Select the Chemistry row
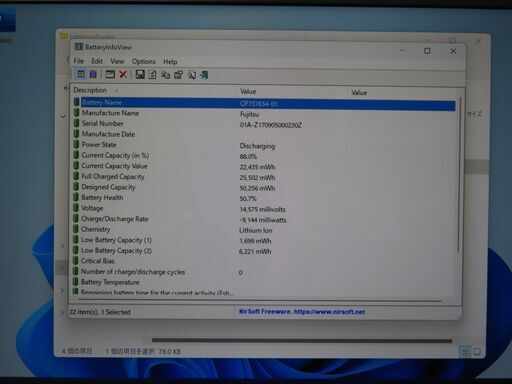Image resolution: width=512 pixels, height=384 pixels. click(x=264, y=230)
